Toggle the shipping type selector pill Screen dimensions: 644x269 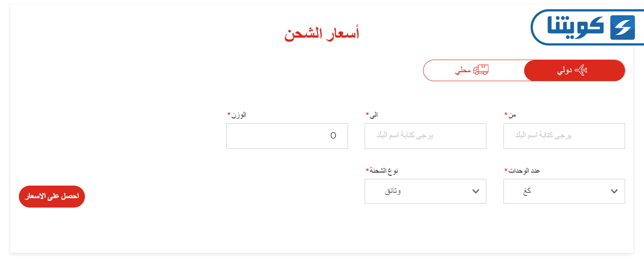[x=523, y=70]
